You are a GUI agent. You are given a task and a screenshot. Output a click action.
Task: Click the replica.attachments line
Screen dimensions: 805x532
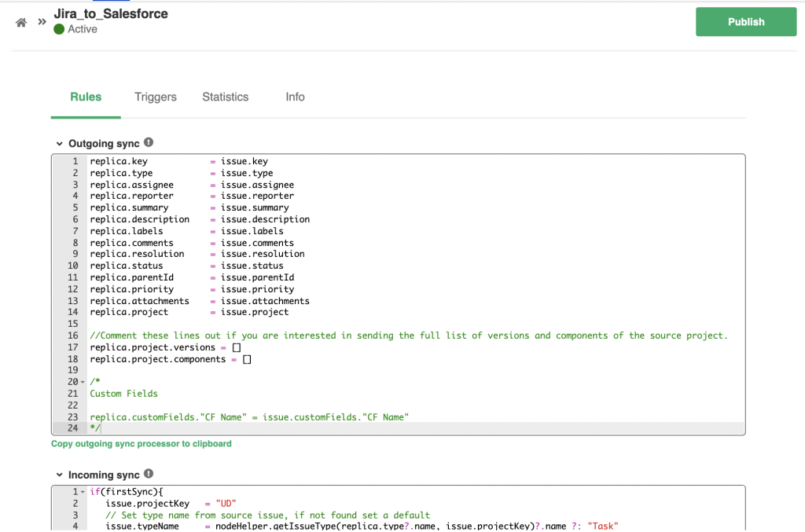[x=200, y=301]
